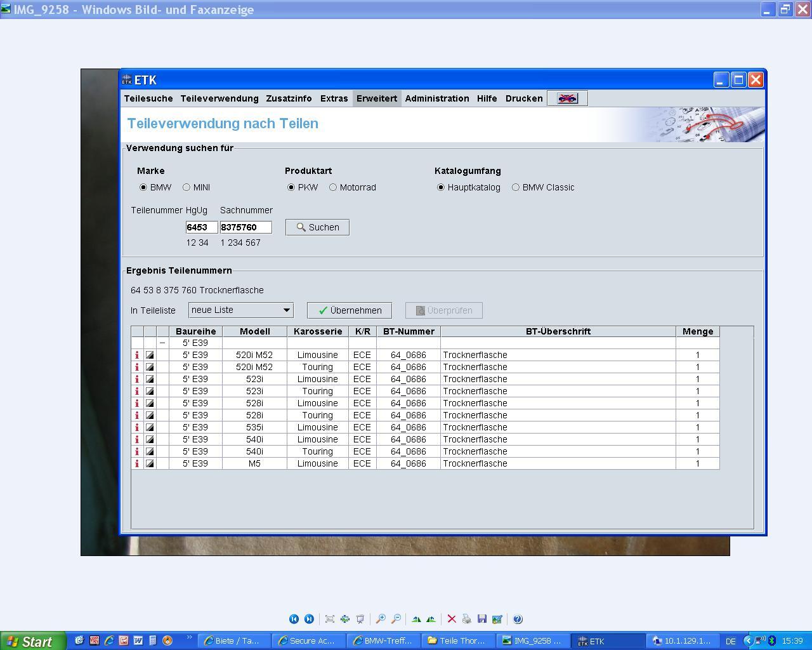Screen dimensions: 812x650
Task: Click the zoom in magnifier icon
Action: coord(381,619)
